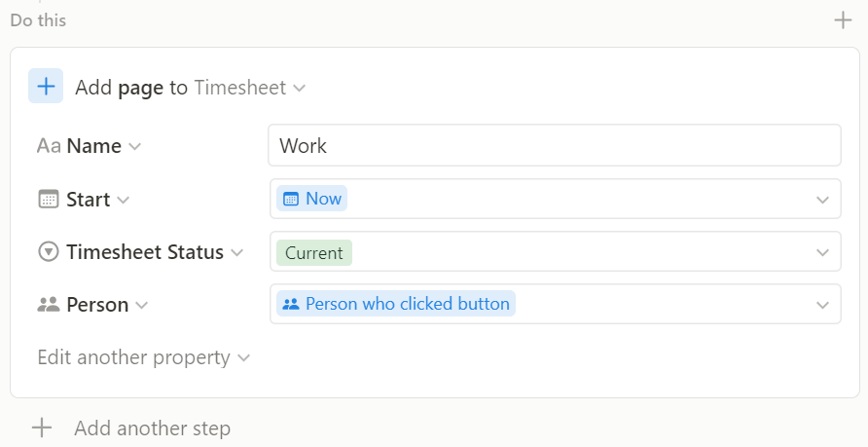The image size is (868, 447).
Task: Click Add another step
Action: click(x=152, y=428)
